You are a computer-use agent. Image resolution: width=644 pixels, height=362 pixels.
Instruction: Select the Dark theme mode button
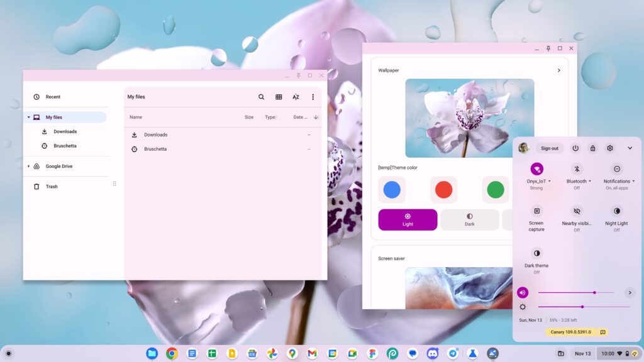[469, 220]
